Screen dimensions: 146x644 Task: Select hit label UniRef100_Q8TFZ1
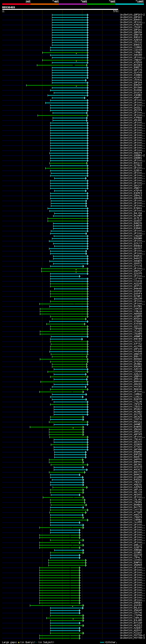(131, 286)
